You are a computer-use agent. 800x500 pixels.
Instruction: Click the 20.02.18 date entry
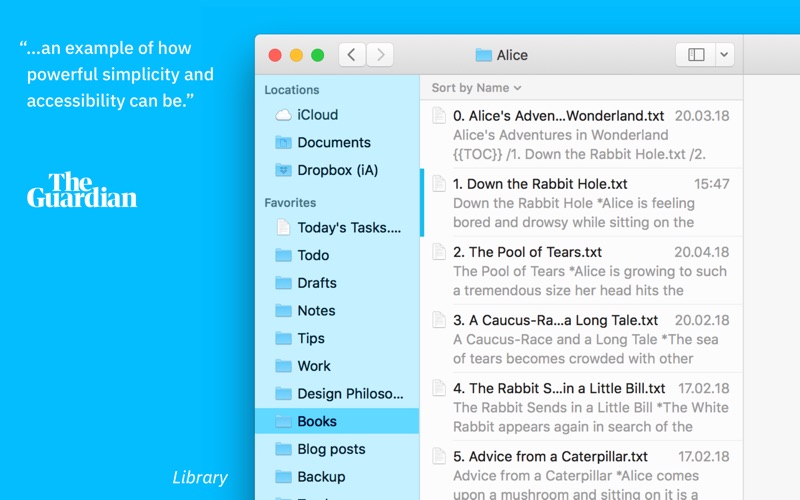pyautogui.click(x=702, y=320)
